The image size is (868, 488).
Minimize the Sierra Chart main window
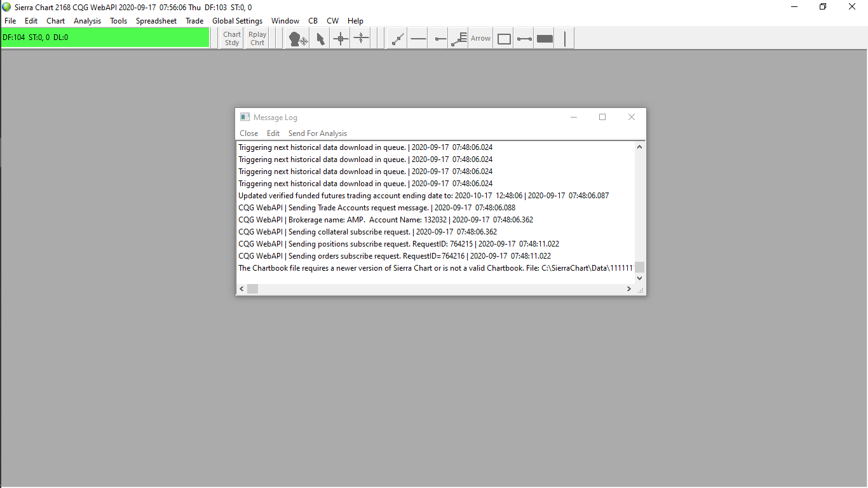(794, 7)
